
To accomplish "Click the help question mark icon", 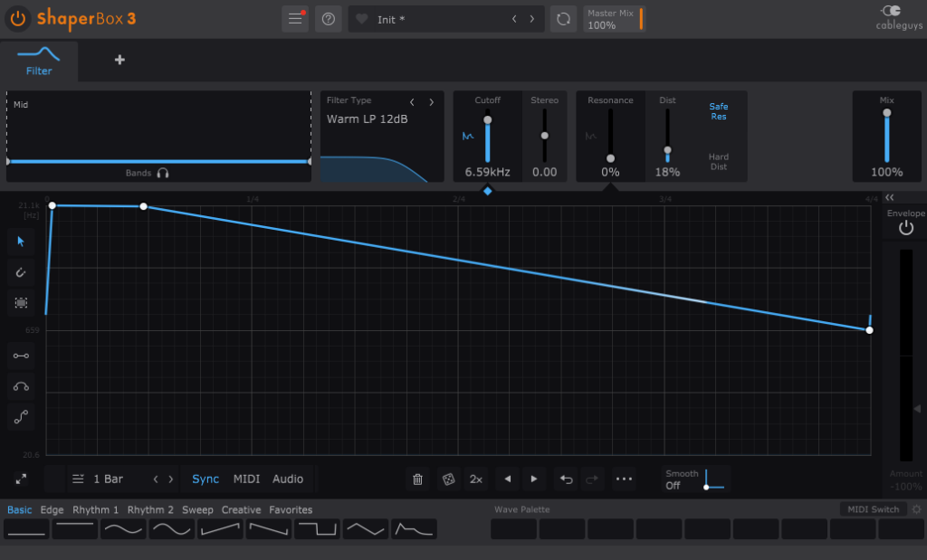I will (328, 19).
